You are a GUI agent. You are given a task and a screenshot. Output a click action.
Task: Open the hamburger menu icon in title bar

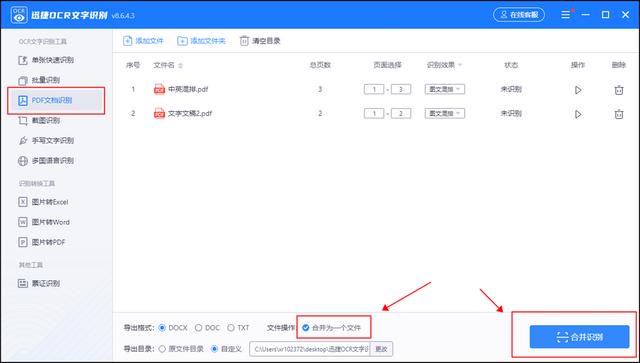566,15
